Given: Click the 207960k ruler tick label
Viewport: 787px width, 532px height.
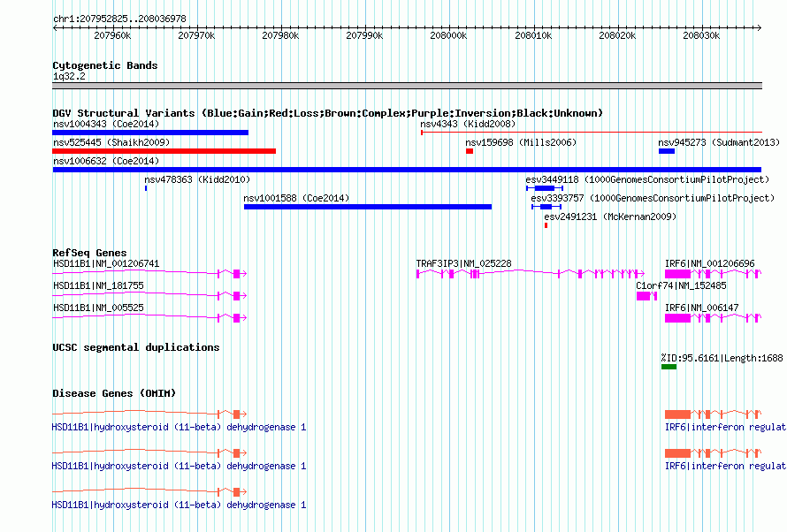Looking at the screenshot, I should click(x=112, y=35).
